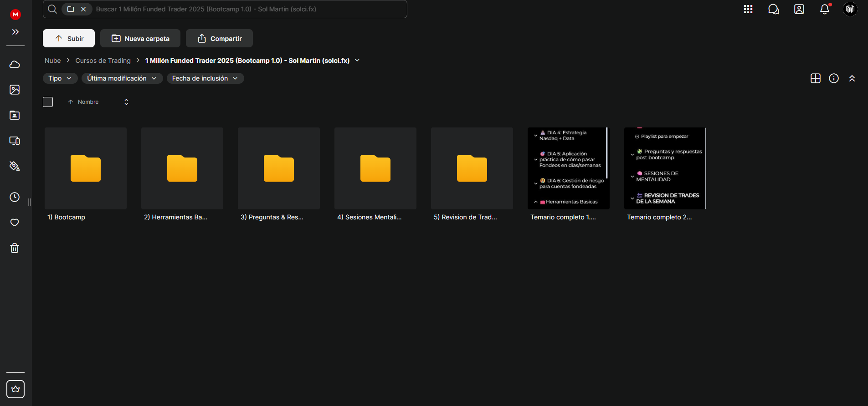
Task: Click the Nueva carpeta button
Action: 140,38
